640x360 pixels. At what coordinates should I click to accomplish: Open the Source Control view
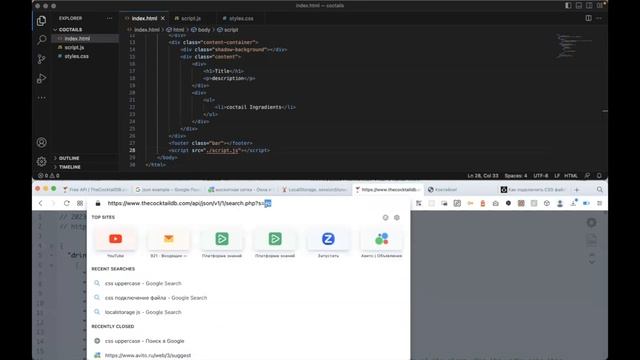tap(41, 59)
